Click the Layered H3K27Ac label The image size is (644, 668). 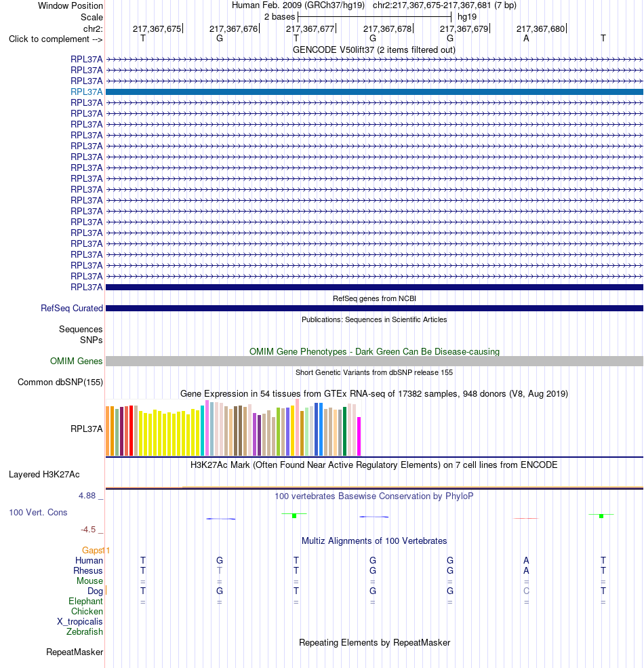44,475
